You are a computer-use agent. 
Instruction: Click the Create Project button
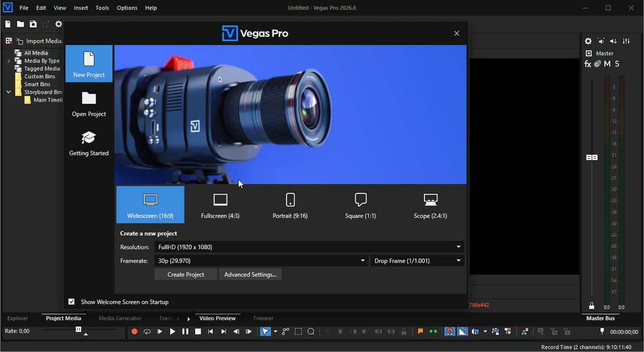click(x=186, y=275)
